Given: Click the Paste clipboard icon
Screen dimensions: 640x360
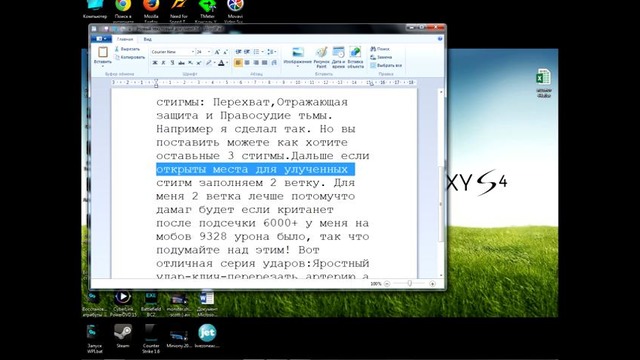Looking at the screenshot, I should 102,52.
